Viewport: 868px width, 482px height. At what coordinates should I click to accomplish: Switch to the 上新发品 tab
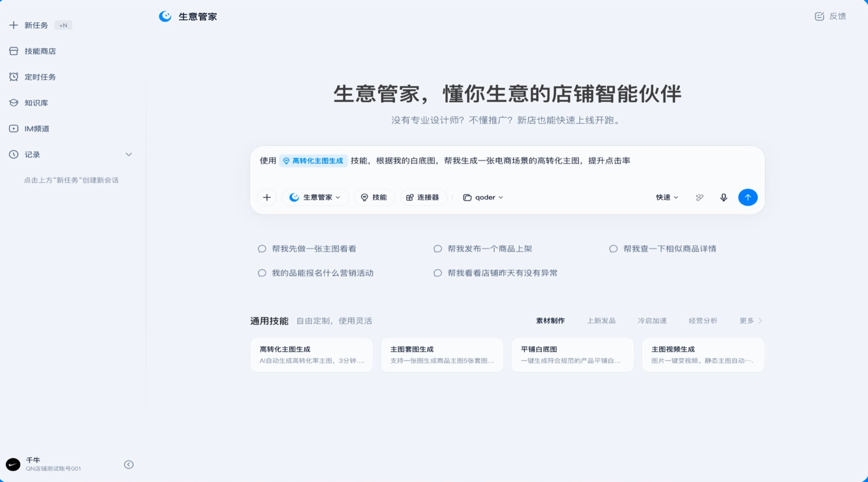[601, 321]
